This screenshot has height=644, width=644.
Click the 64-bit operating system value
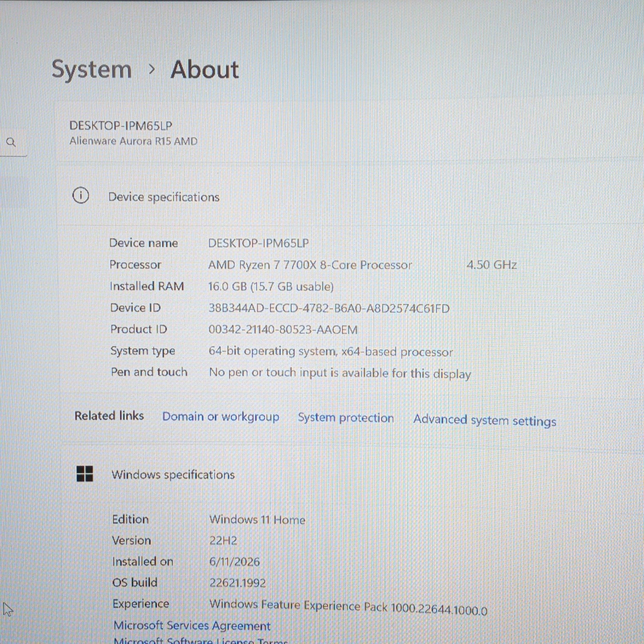click(x=331, y=352)
